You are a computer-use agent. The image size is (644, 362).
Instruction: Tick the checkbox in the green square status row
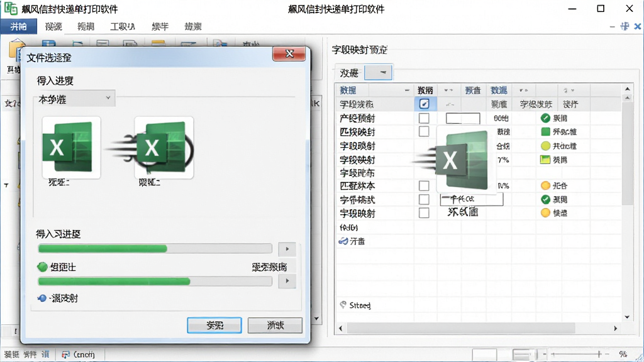[424, 131]
